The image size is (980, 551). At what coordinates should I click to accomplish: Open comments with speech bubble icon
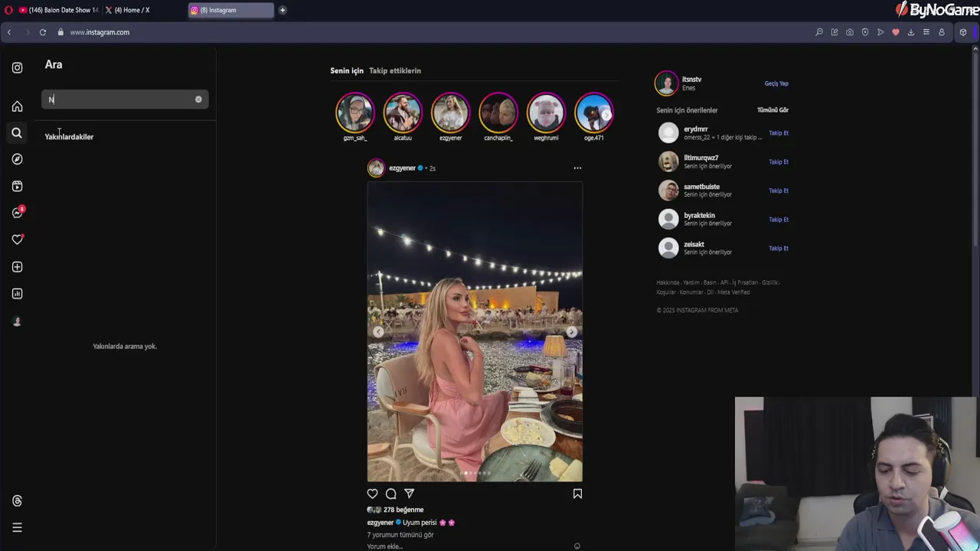point(390,494)
